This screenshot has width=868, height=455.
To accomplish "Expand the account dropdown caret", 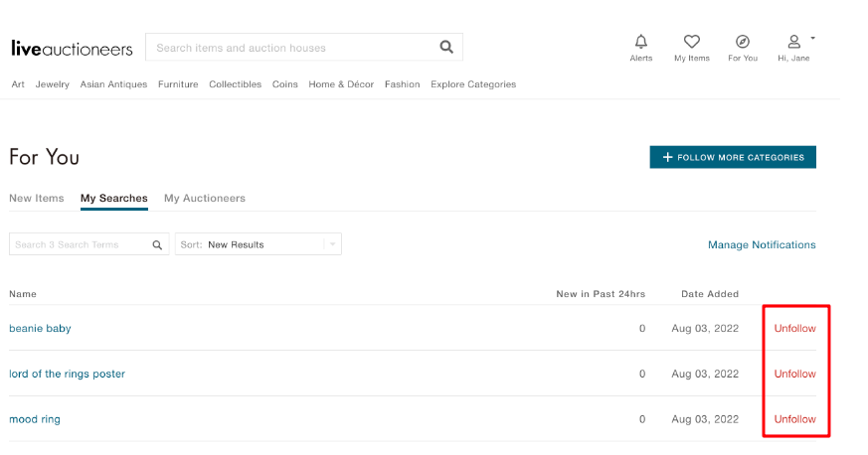I will tap(812, 38).
